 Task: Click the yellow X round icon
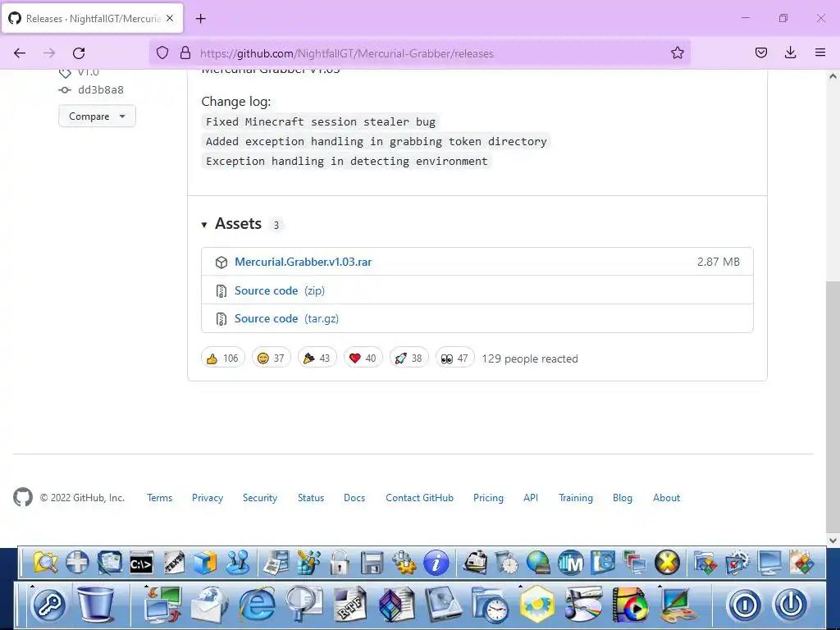(667, 563)
